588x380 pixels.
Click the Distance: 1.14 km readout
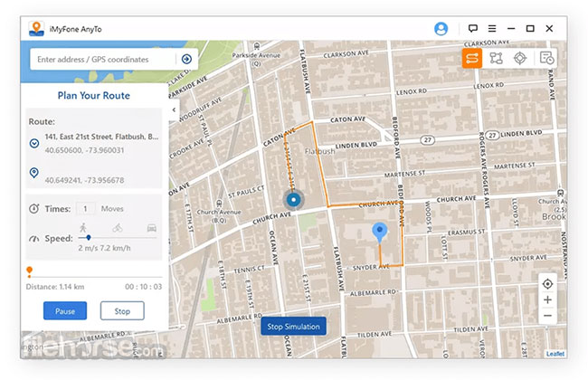tap(55, 287)
